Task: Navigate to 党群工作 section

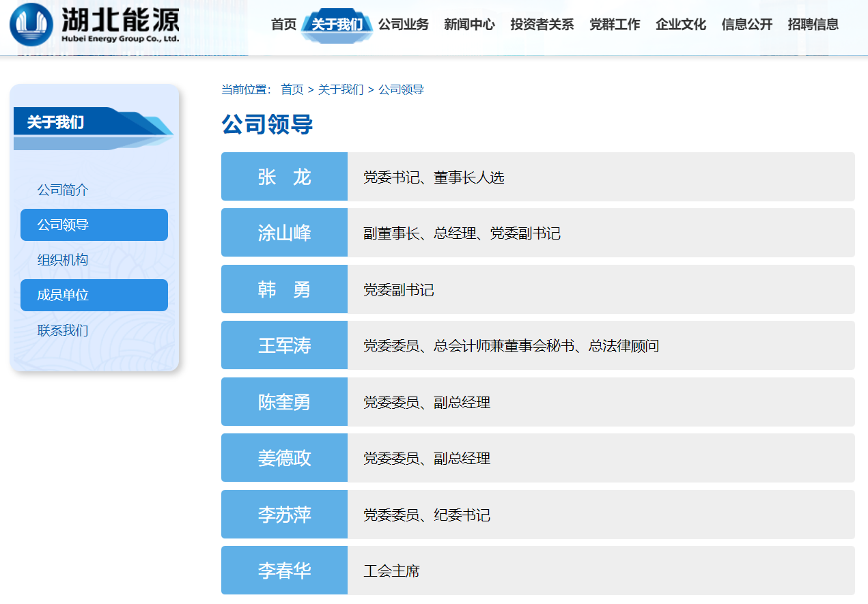Action: pyautogui.click(x=615, y=25)
